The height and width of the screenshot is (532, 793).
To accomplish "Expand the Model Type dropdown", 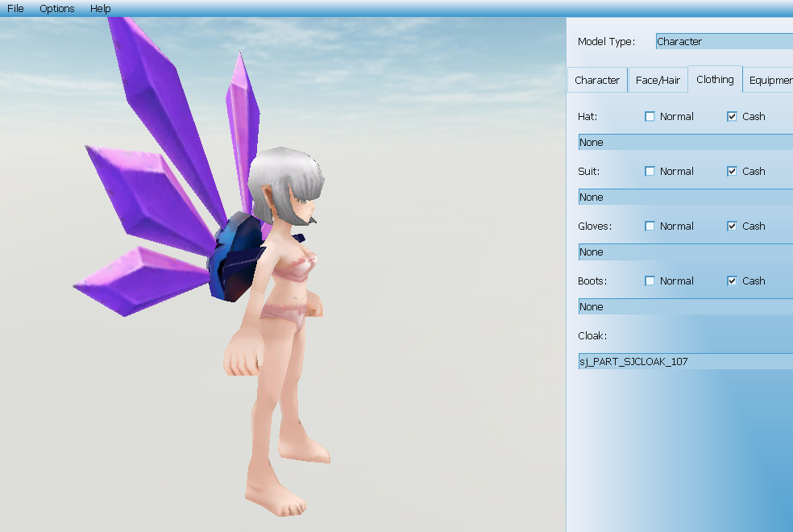I will (724, 41).
